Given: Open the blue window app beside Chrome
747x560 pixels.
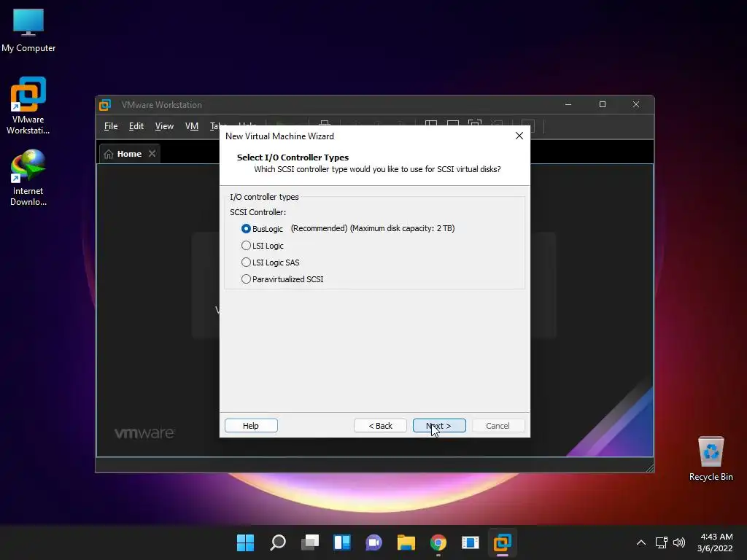Looking at the screenshot, I should (471, 542).
